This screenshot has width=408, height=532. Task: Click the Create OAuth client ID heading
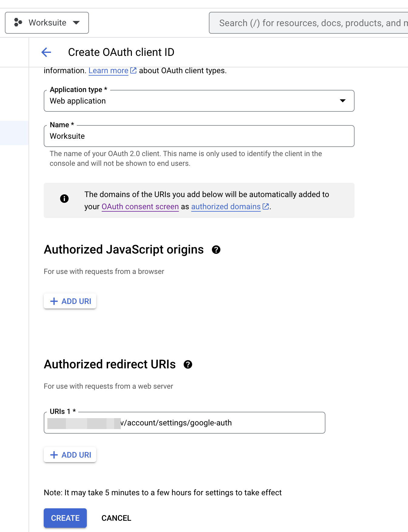[x=121, y=52]
